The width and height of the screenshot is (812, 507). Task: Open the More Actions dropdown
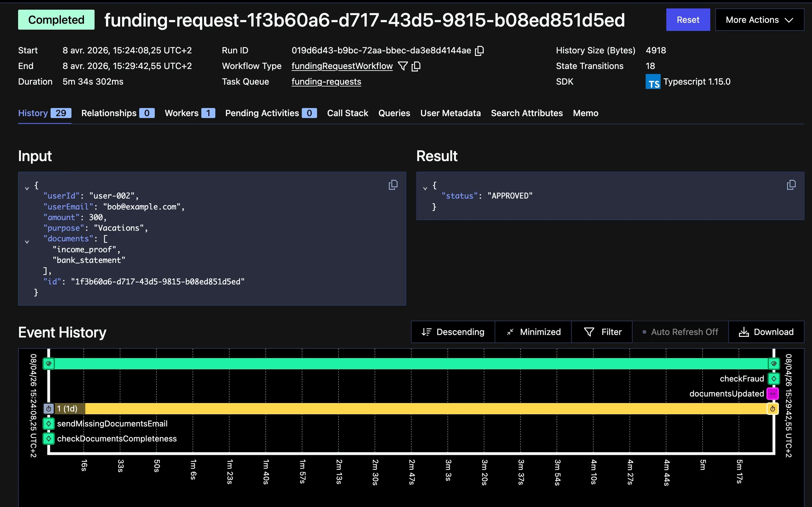[x=759, y=19]
